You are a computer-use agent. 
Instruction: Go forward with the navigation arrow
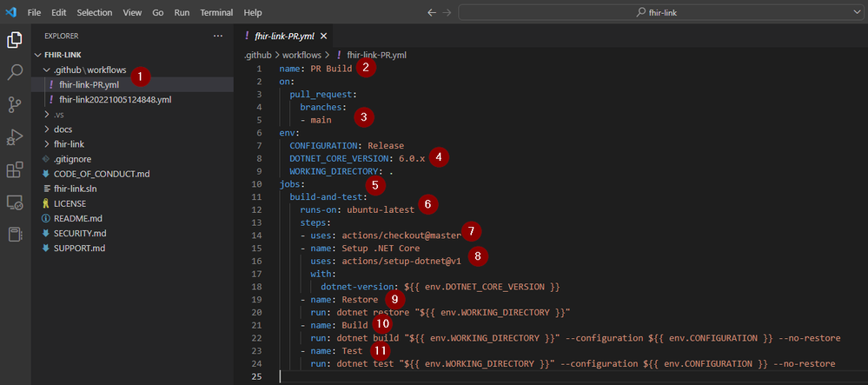point(447,12)
